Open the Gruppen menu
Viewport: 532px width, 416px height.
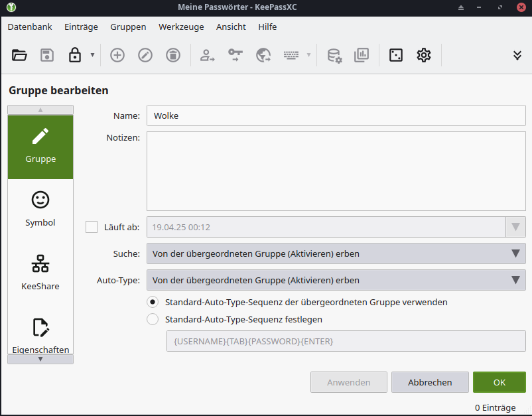pyautogui.click(x=128, y=27)
